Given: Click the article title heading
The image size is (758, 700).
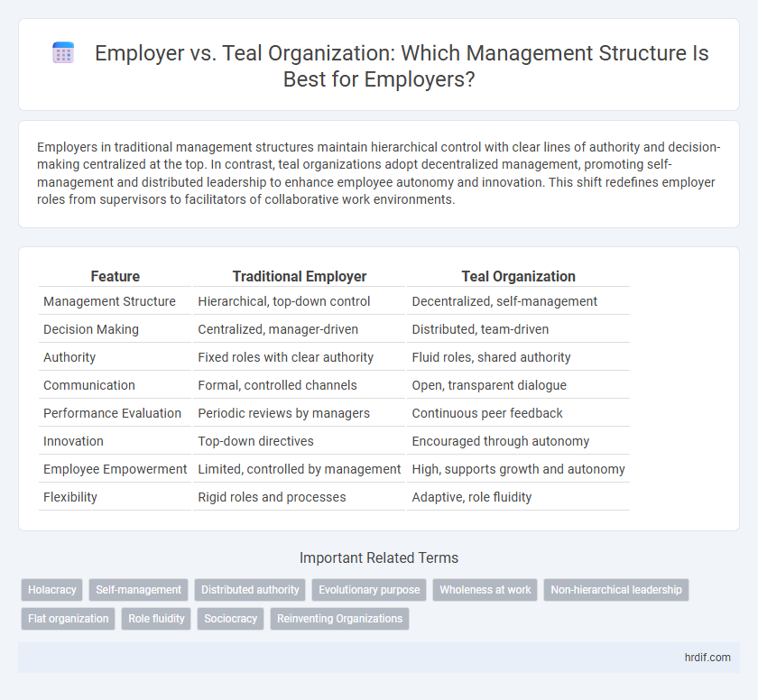Looking at the screenshot, I should click(x=402, y=66).
